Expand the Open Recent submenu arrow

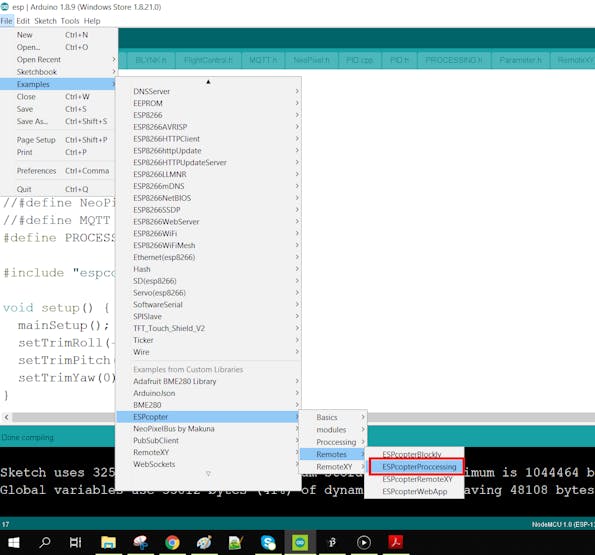point(113,60)
